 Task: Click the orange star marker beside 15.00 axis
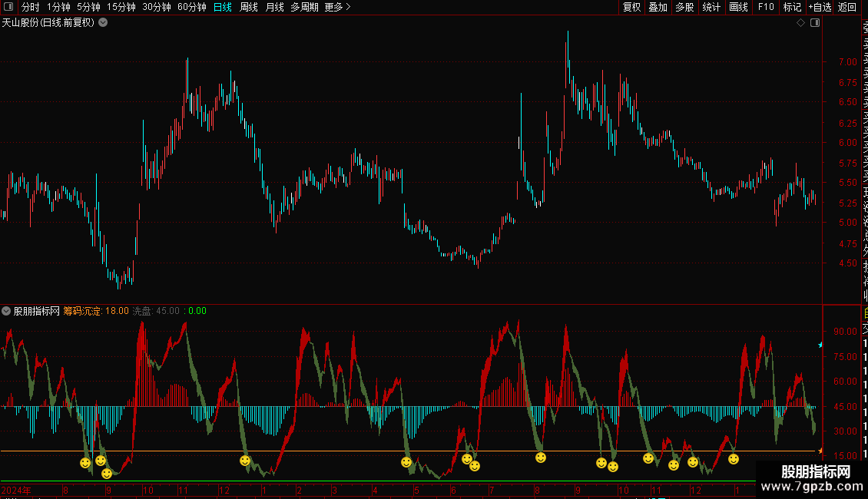point(820,451)
